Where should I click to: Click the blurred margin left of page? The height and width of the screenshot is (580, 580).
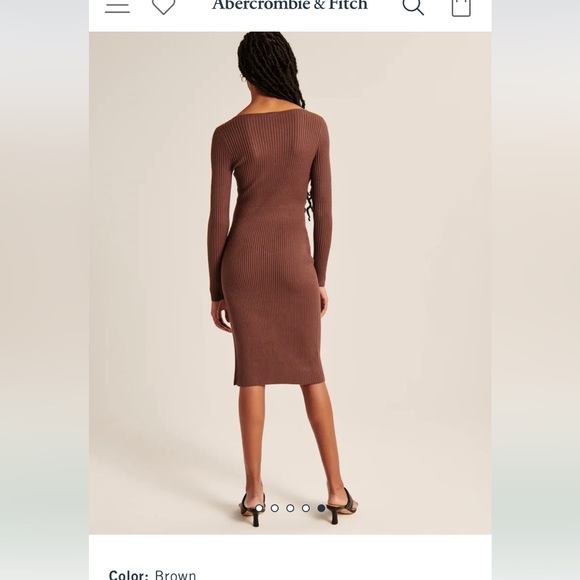44,290
